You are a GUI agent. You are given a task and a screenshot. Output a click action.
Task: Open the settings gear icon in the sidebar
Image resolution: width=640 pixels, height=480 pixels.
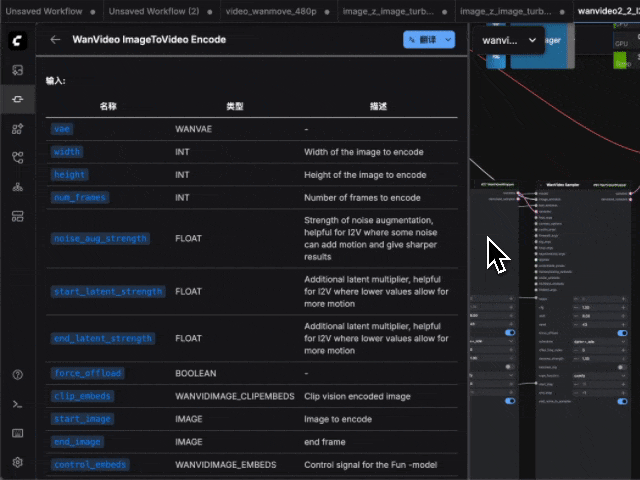pos(18,462)
